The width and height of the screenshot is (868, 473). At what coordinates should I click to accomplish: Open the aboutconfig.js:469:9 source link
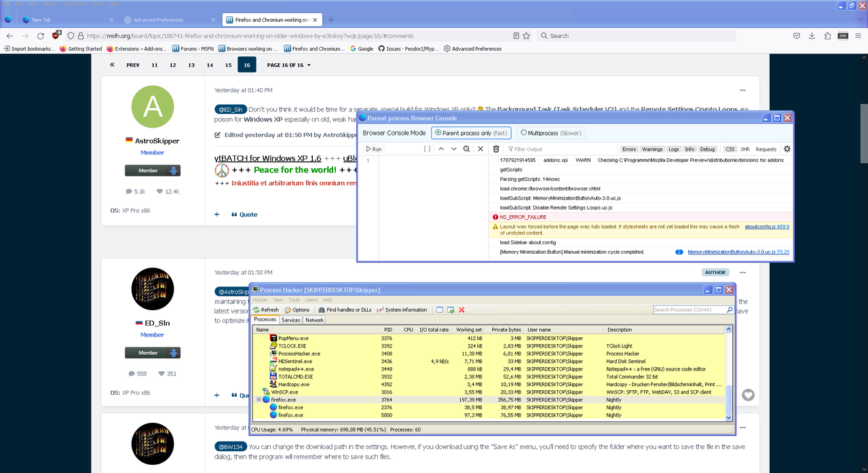(x=767, y=227)
